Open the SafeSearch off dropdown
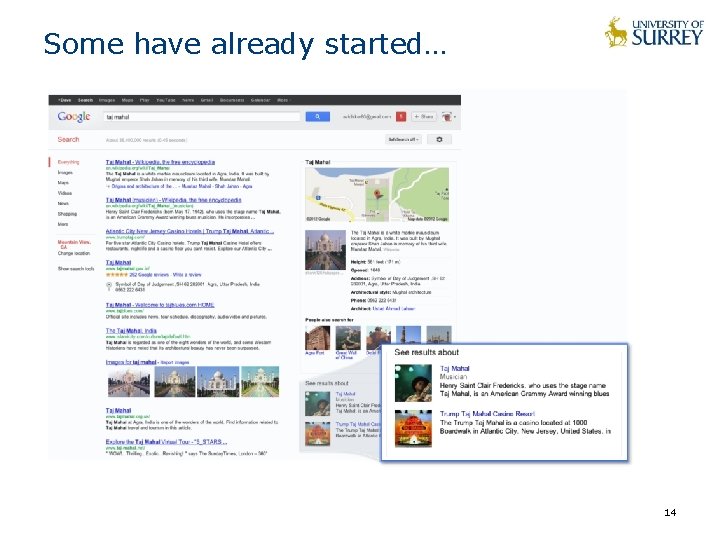 pos(403,139)
